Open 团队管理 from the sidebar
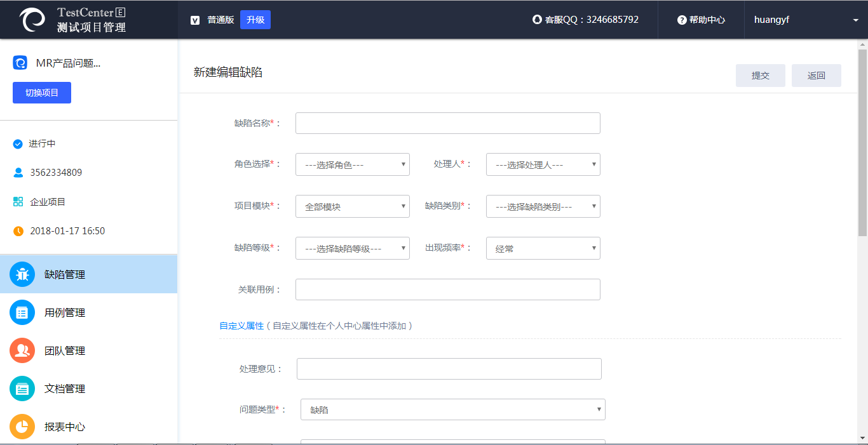The height and width of the screenshot is (445, 868). 65,350
